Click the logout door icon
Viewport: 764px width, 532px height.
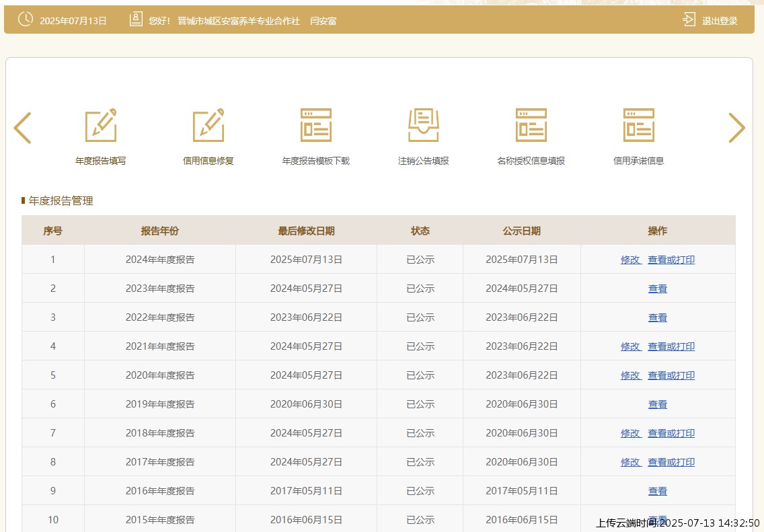pos(689,20)
